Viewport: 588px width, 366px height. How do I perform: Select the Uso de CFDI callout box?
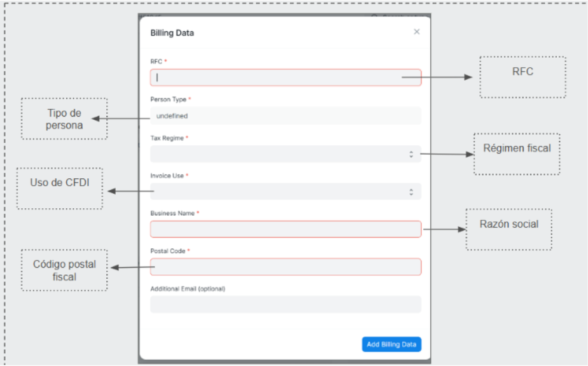coord(60,188)
